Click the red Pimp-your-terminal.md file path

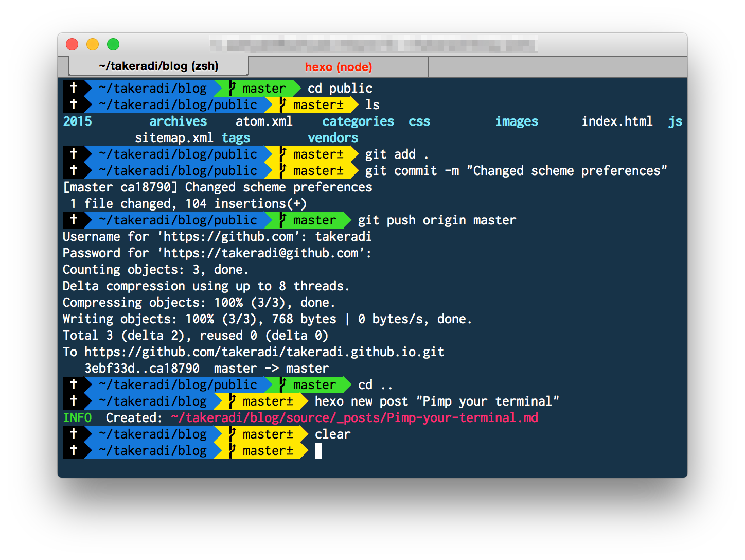354,418
